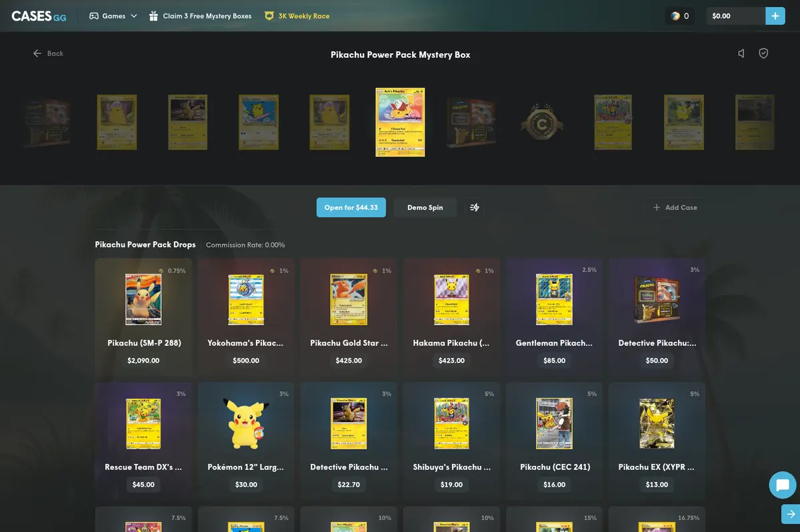This screenshot has height=532, width=800.
Task: Start a Demo Spin
Action: pyautogui.click(x=425, y=207)
